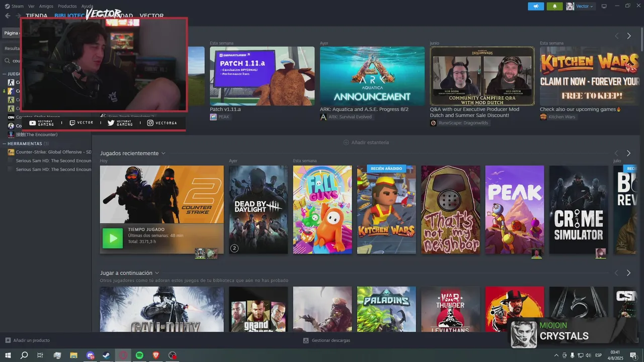This screenshot has height=362, width=644.
Task: Open the Fall Guys game card
Action: pos(323,210)
